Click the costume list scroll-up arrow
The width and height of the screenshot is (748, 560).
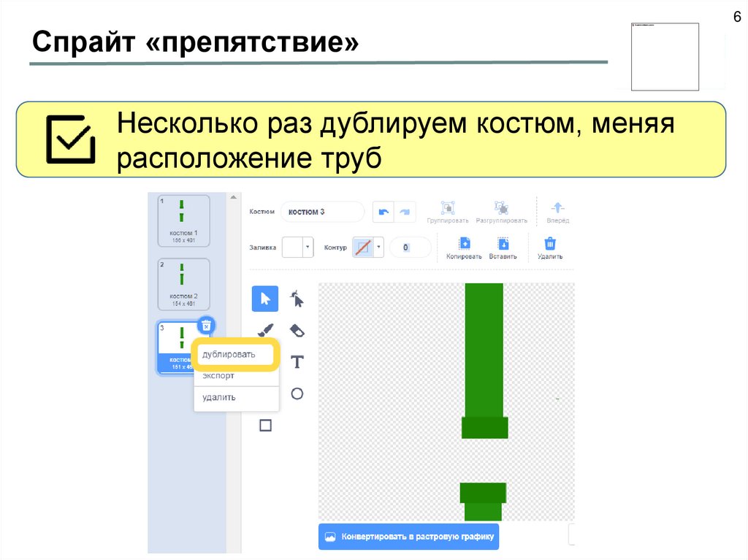233,197
